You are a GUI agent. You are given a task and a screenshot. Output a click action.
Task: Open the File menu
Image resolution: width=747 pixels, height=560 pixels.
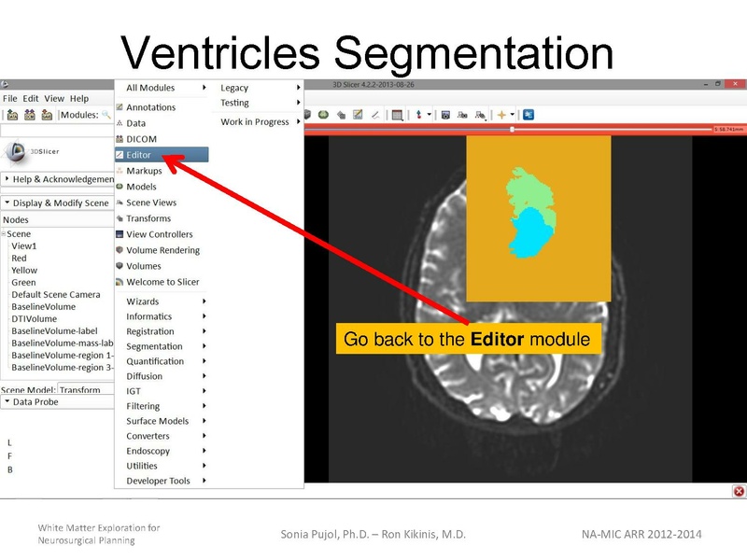10,96
